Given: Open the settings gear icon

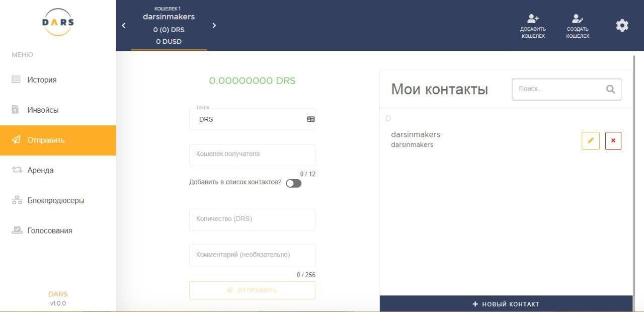Looking at the screenshot, I should (x=622, y=26).
